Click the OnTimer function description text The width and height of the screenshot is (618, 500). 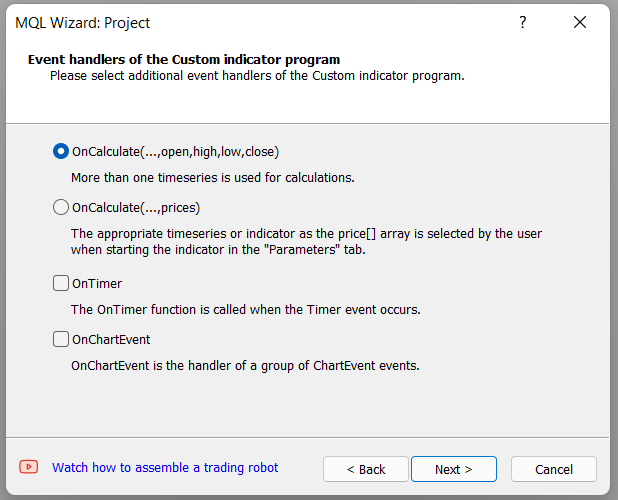246,310
